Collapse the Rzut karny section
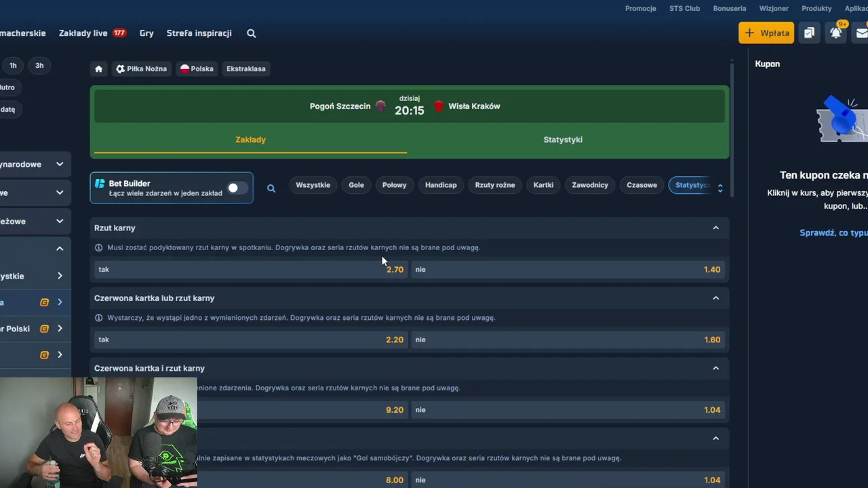 715,228
